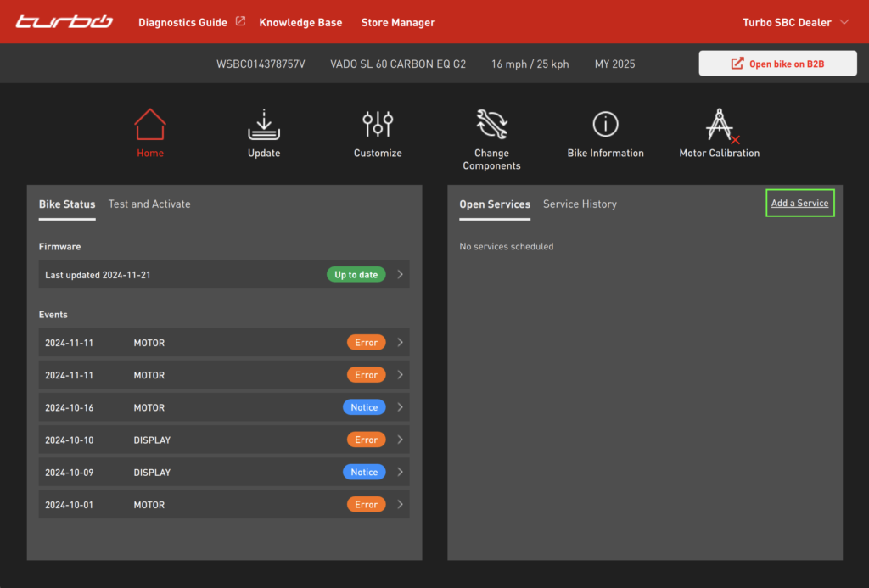The width and height of the screenshot is (869, 588).
Task: Open the Customize sliders icon
Action: tap(378, 125)
